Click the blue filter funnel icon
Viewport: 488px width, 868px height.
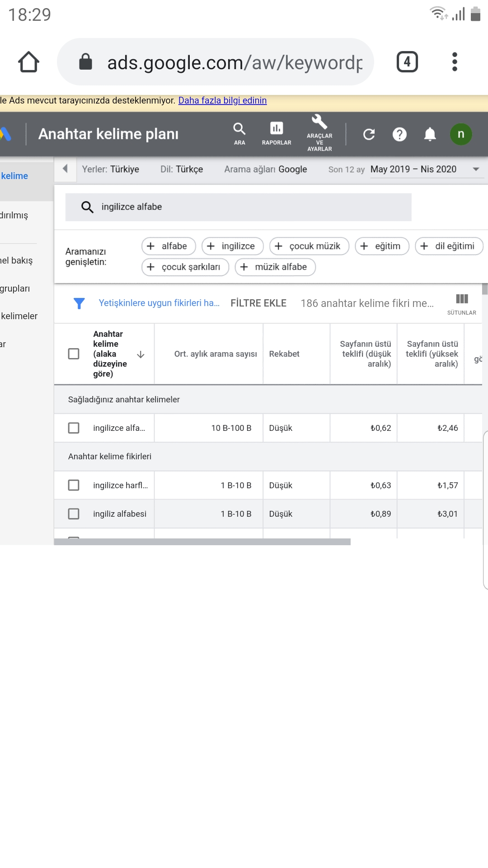coord(79,303)
